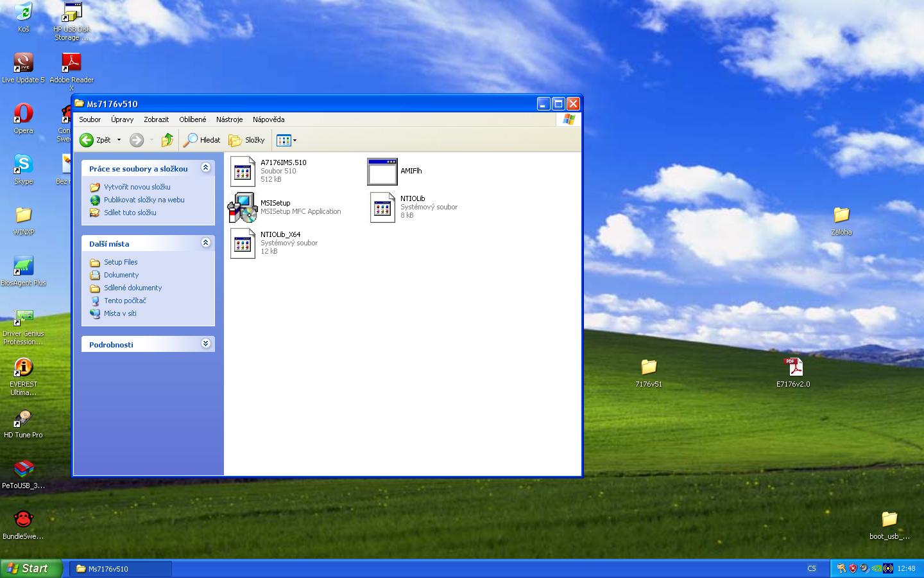
Task: Click the Up folder toolbar icon
Action: (167, 140)
